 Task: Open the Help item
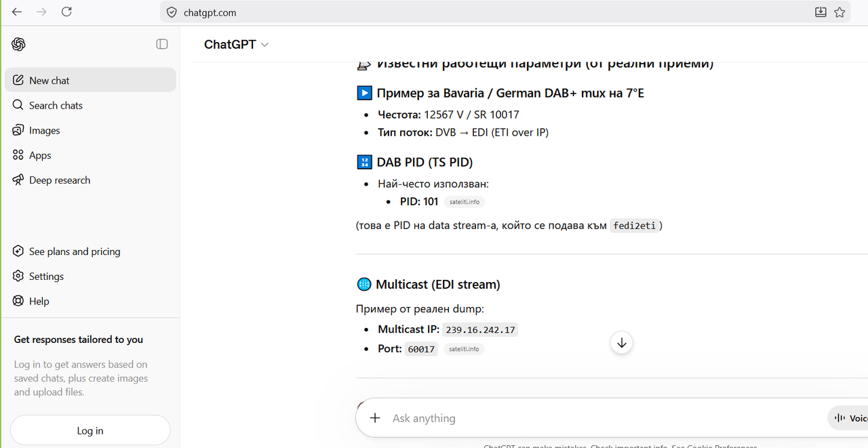tap(90, 302)
